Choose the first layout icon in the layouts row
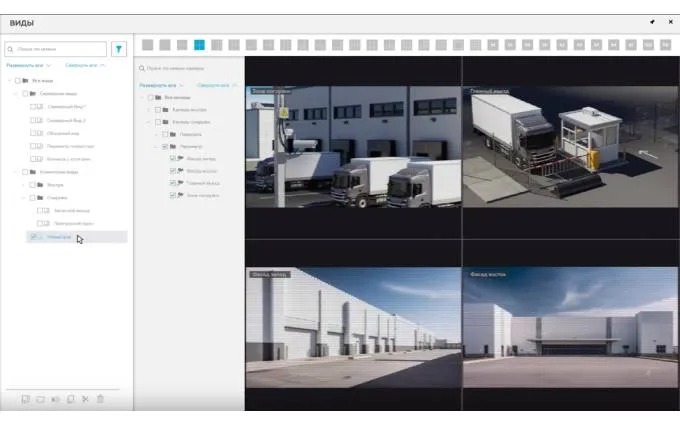 coord(147,45)
